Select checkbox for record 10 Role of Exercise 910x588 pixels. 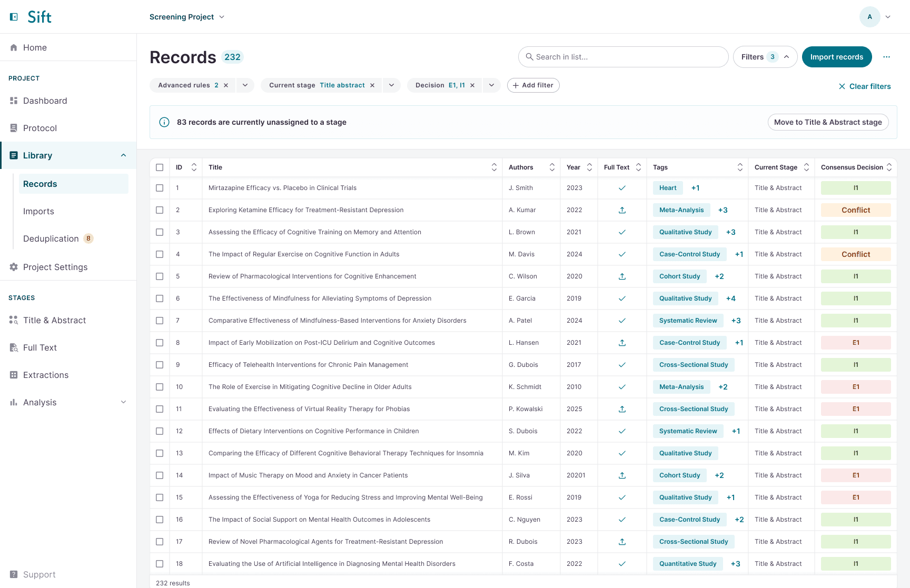point(160,387)
